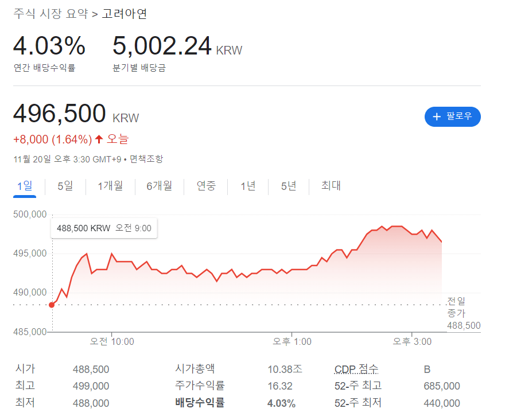Follow 고려아연 with the 팔로우 button
Image resolution: width=509 pixels, height=420 pixels.
click(x=452, y=116)
